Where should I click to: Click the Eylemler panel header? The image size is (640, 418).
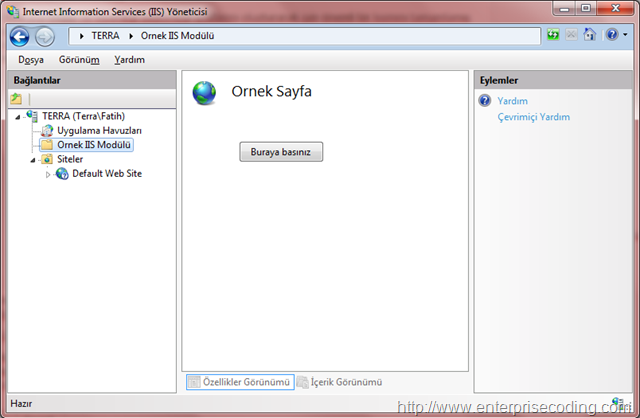[553, 80]
